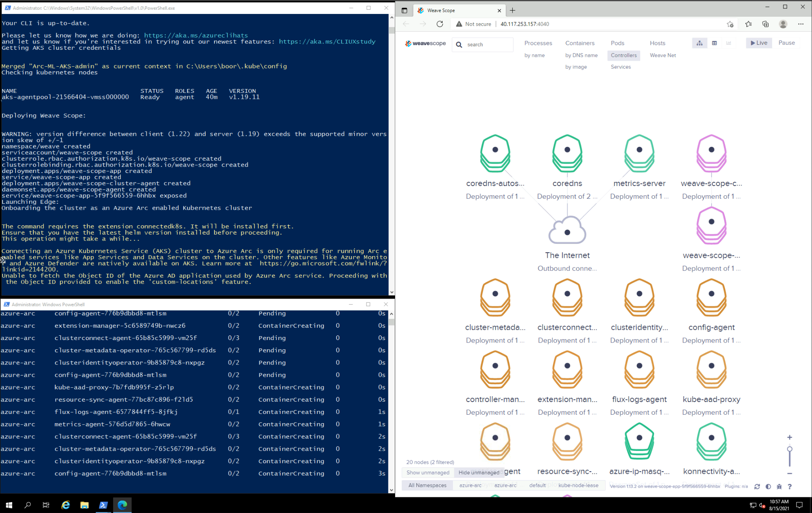The image size is (812, 513).
Task: Click the force reload icon
Action: coord(757,486)
